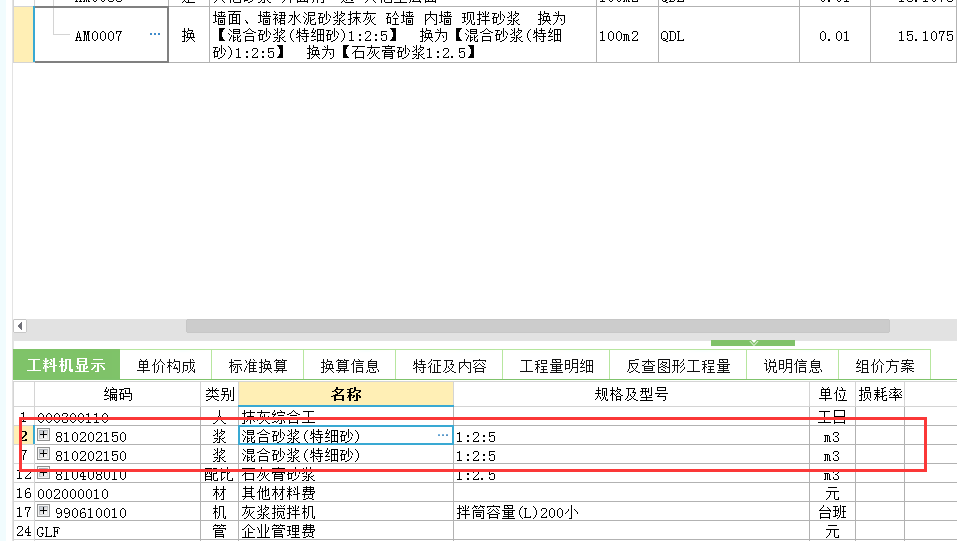Select the 机 category cell of 灰浆搅拌机
Image resolution: width=957 pixels, height=541 pixels.
pos(220,512)
